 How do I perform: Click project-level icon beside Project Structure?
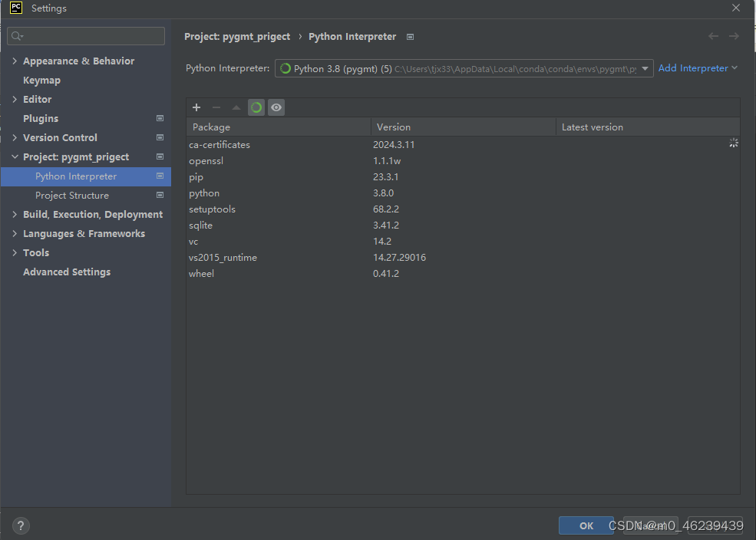point(160,195)
